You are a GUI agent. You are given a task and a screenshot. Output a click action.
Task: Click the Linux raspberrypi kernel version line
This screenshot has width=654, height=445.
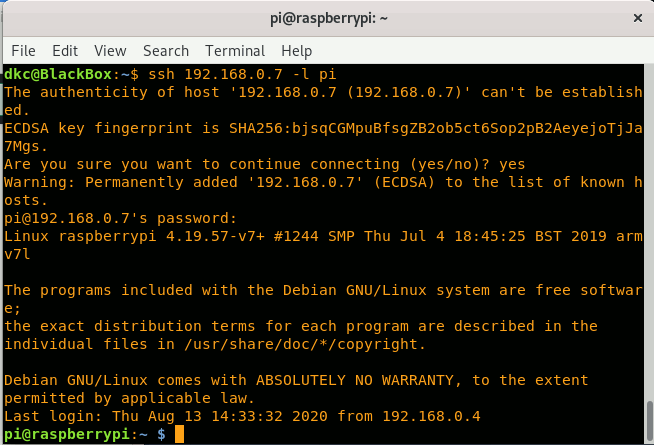click(323, 236)
